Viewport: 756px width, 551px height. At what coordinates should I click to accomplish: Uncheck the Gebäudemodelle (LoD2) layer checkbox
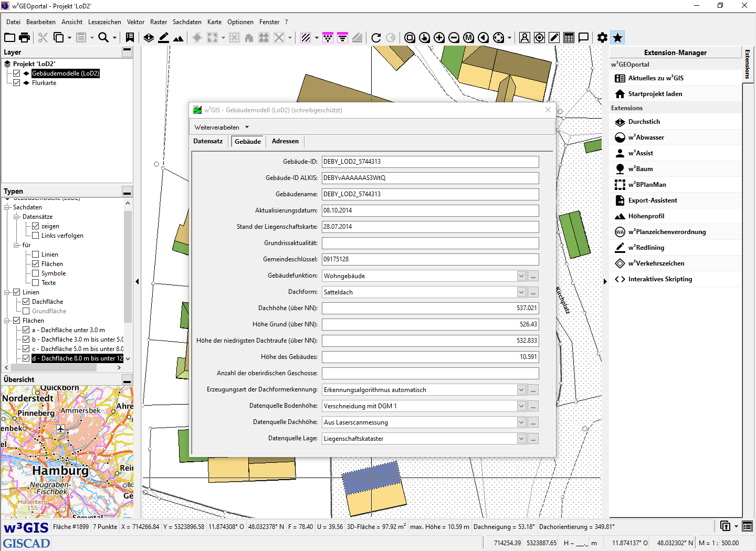pos(17,73)
